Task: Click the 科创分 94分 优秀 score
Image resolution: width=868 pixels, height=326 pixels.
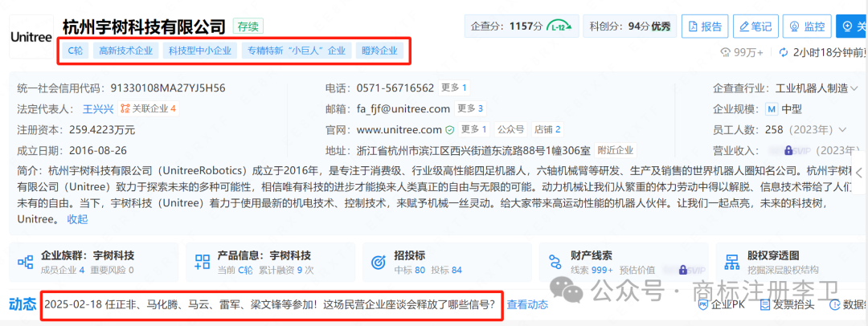Action: (x=629, y=26)
